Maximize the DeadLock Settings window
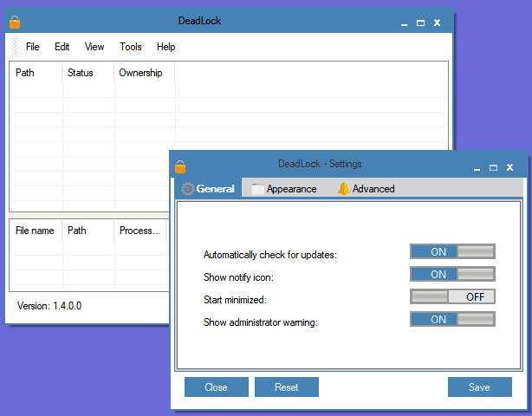This screenshot has height=416, width=532. (x=493, y=167)
